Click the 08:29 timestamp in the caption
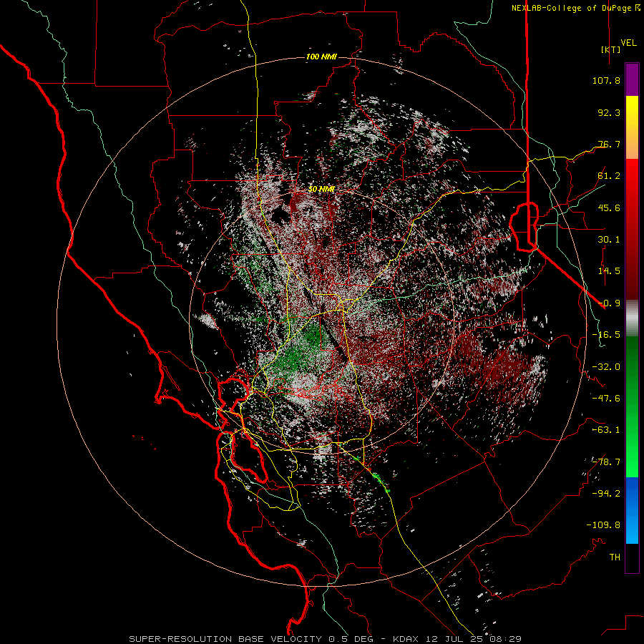Viewport: 644px width, 644px height. (506, 639)
